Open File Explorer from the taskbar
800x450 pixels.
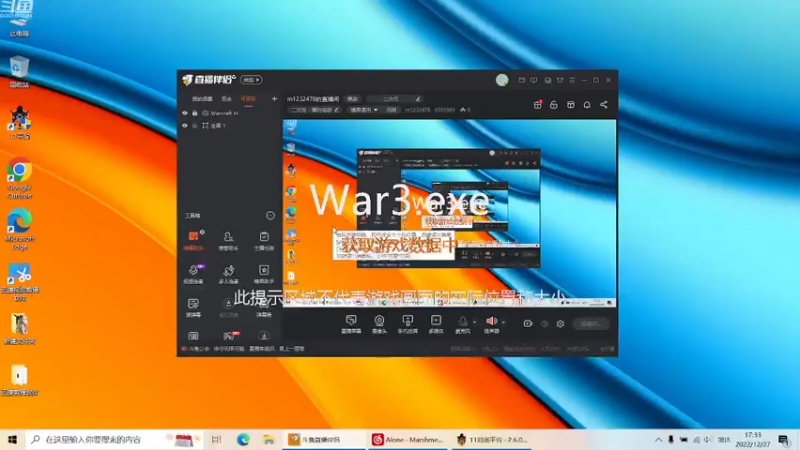coord(269,439)
